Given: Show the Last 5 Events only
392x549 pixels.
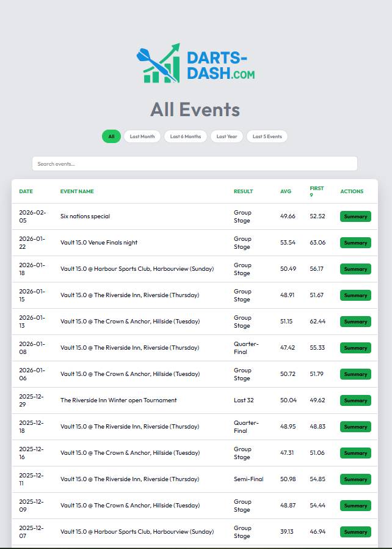Looking at the screenshot, I should (267, 136).
